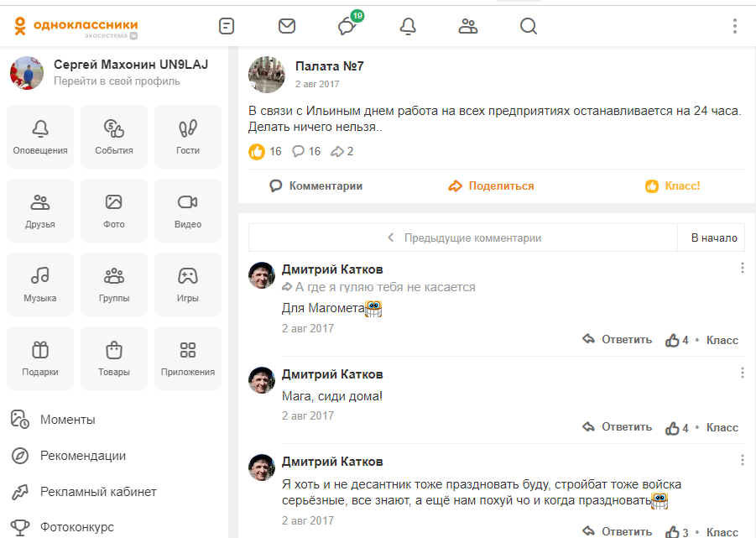Click Дмитрий Катков avatar on 'Для Магомета' comment

coord(262,276)
